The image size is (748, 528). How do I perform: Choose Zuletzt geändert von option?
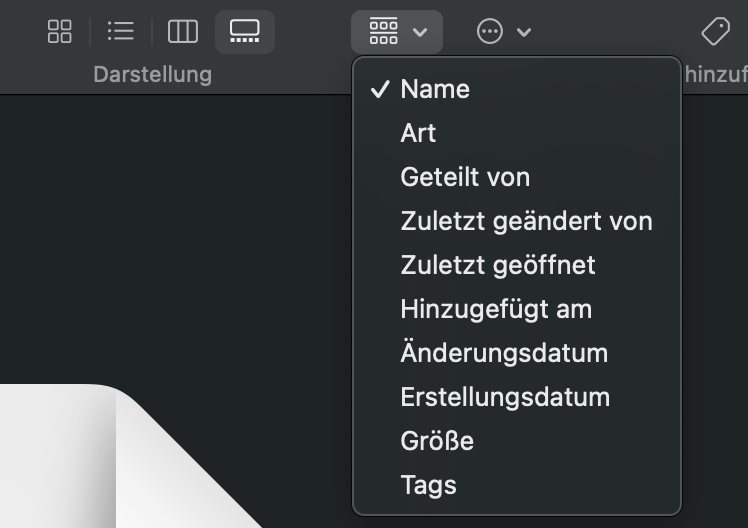click(526, 221)
